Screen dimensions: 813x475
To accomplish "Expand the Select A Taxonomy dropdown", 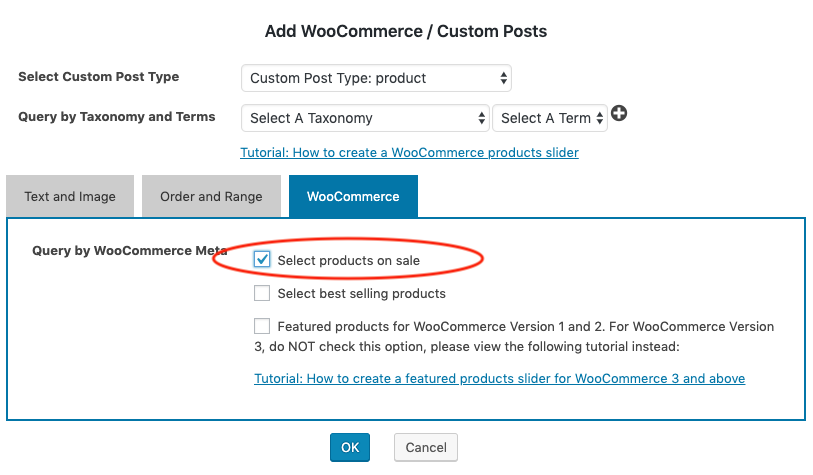I will (x=365, y=118).
